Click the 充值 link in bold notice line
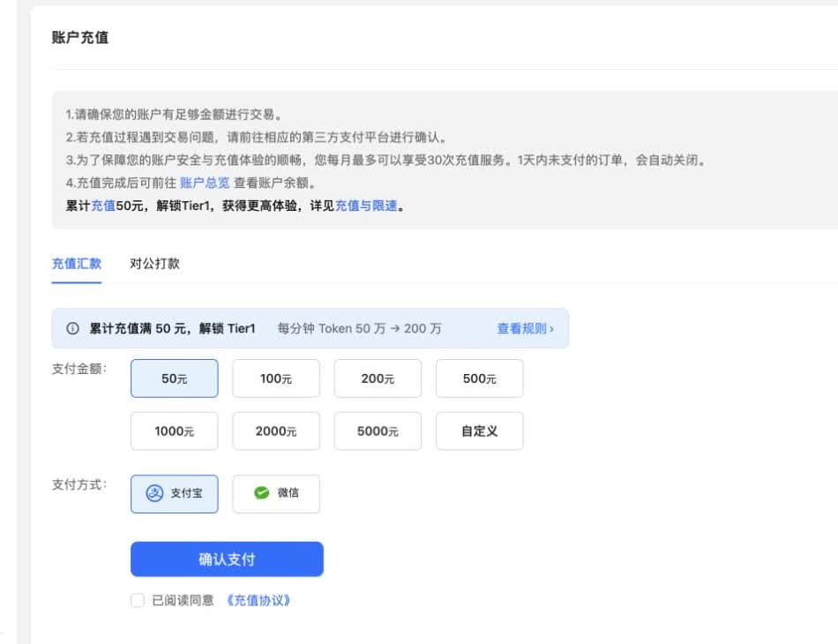This screenshot has height=644, width=838. tap(103, 206)
